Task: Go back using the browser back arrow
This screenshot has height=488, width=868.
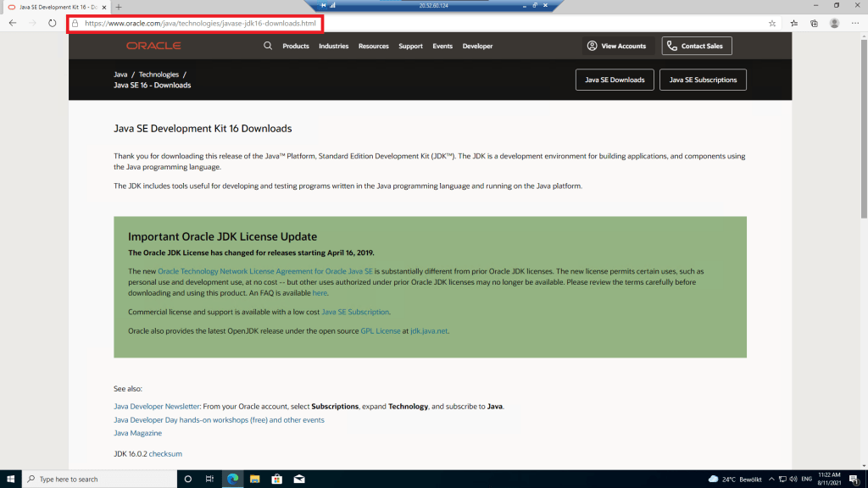Action: pyautogui.click(x=13, y=24)
